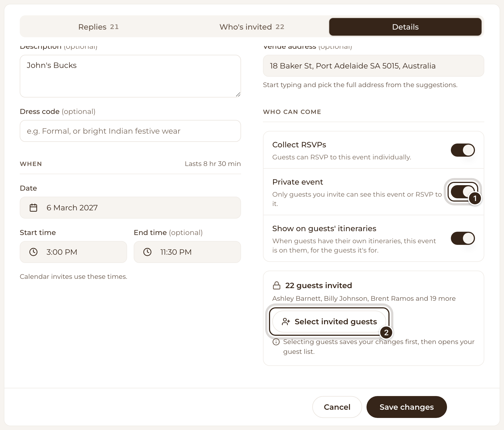Click the 'Guests can RSVP to this event individually.' text

[342, 157]
